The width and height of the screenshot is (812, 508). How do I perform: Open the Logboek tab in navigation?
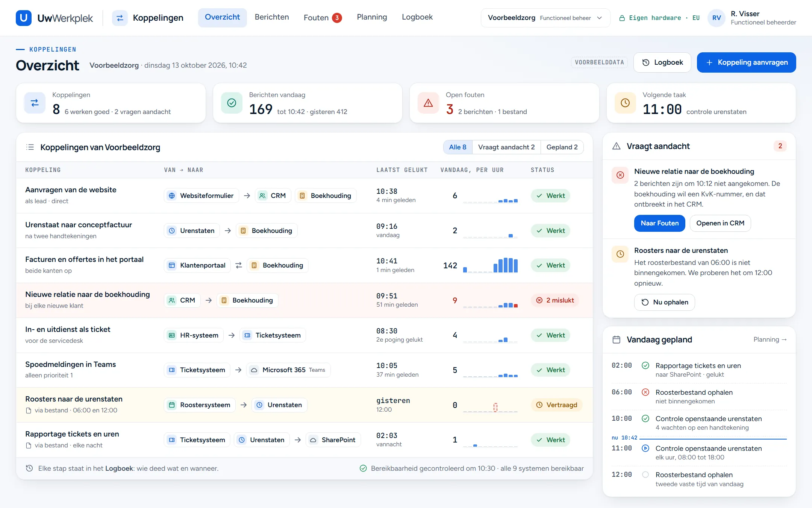tap(417, 17)
